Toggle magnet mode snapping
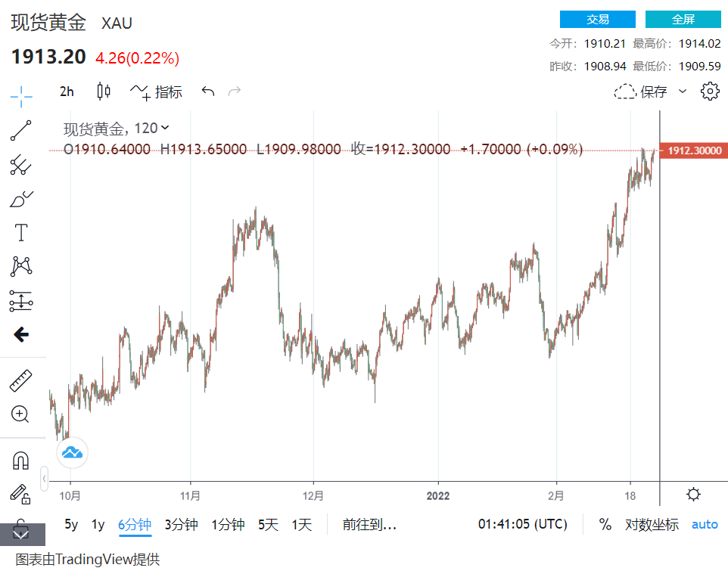This screenshot has width=728, height=574. tap(21, 460)
